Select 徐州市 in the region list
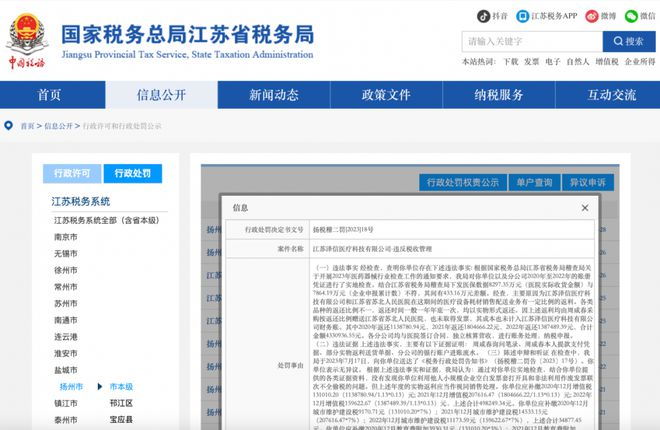 point(66,270)
